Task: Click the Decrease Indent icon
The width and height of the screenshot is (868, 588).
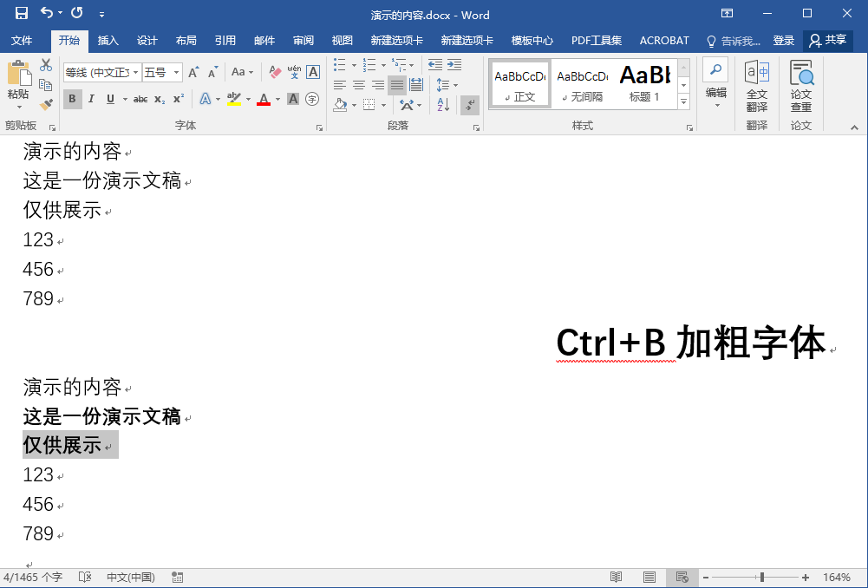Action: (435, 65)
